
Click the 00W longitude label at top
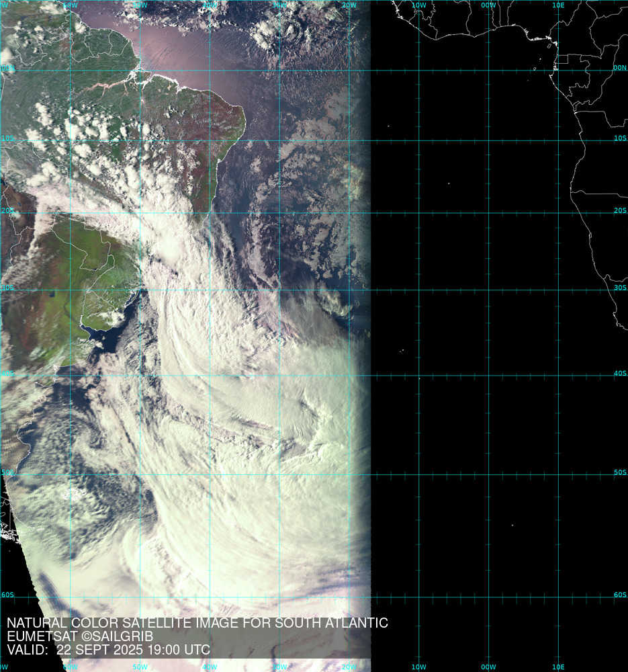tap(488, 5)
